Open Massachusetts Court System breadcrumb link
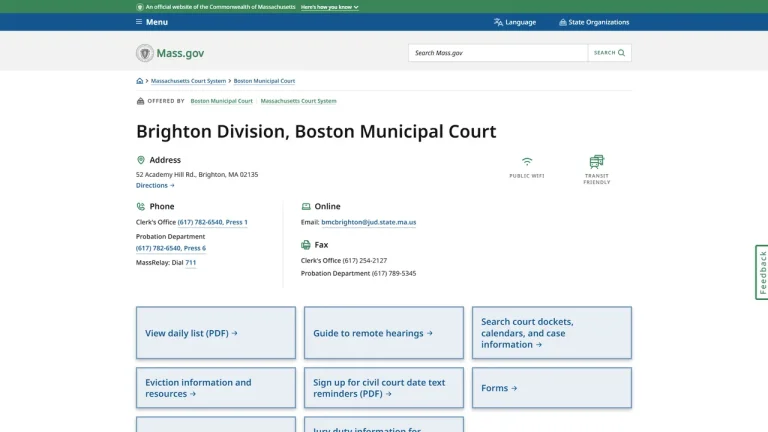Image resolution: width=768 pixels, height=432 pixels. 189,81
